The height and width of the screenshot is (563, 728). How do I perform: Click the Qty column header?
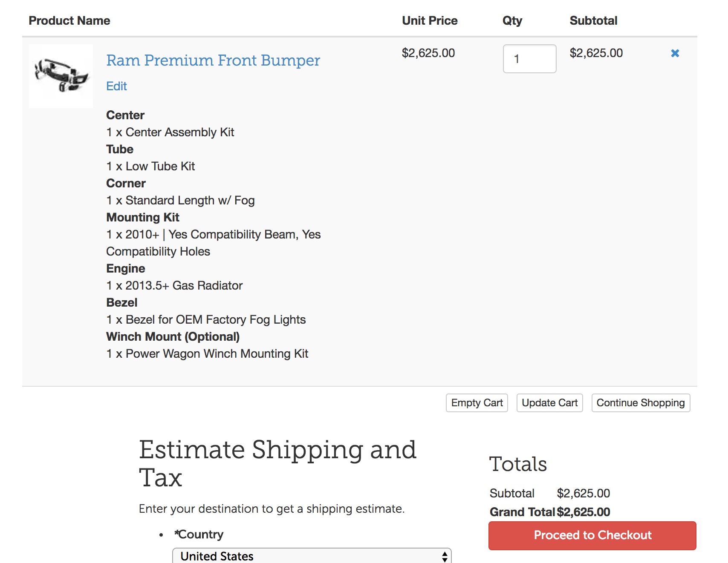pyautogui.click(x=512, y=20)
